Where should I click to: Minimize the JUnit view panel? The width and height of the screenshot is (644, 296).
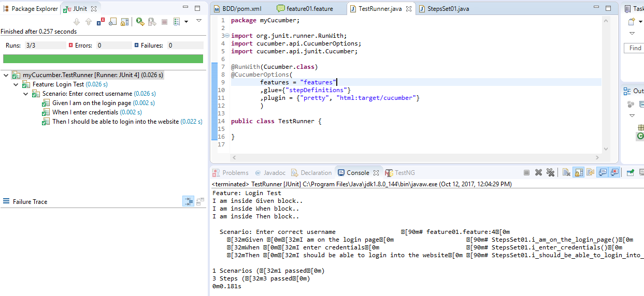[x=185, y=8]
